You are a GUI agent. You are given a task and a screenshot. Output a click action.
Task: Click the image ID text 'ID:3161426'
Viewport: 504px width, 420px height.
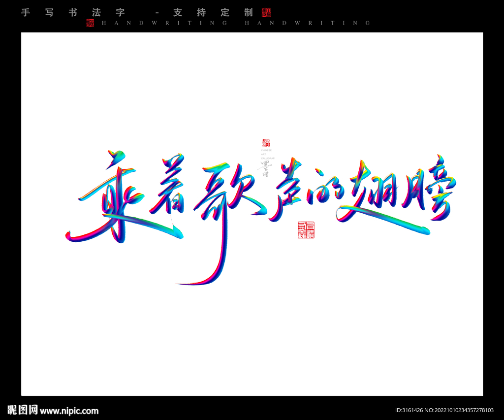409,410
